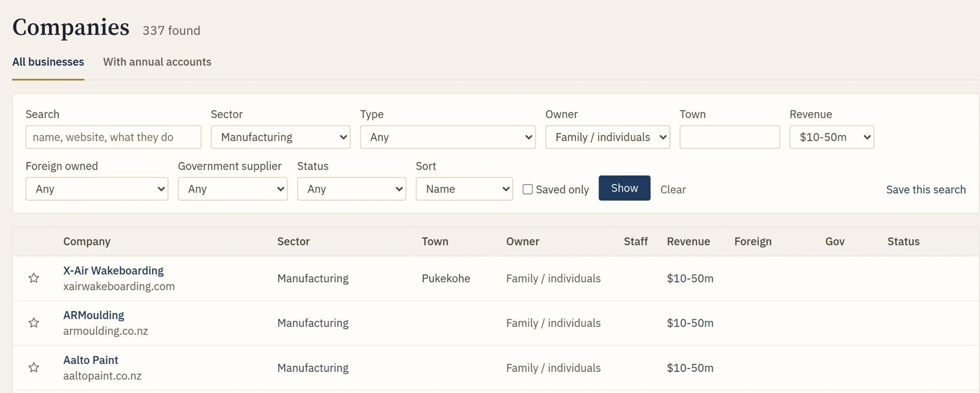Star the X-Air Wakeboarding company
Image resolution: width=980 pixels, height=393 pixels.
click(x=34, y=278)
